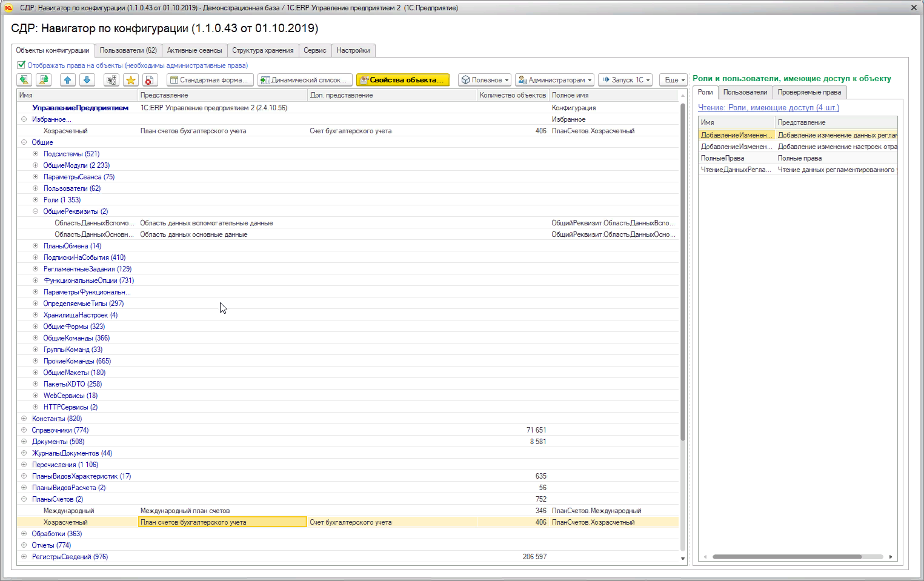
Task: Click the leftmost green-arrow toolbar icon
Action: pos(24,80)
